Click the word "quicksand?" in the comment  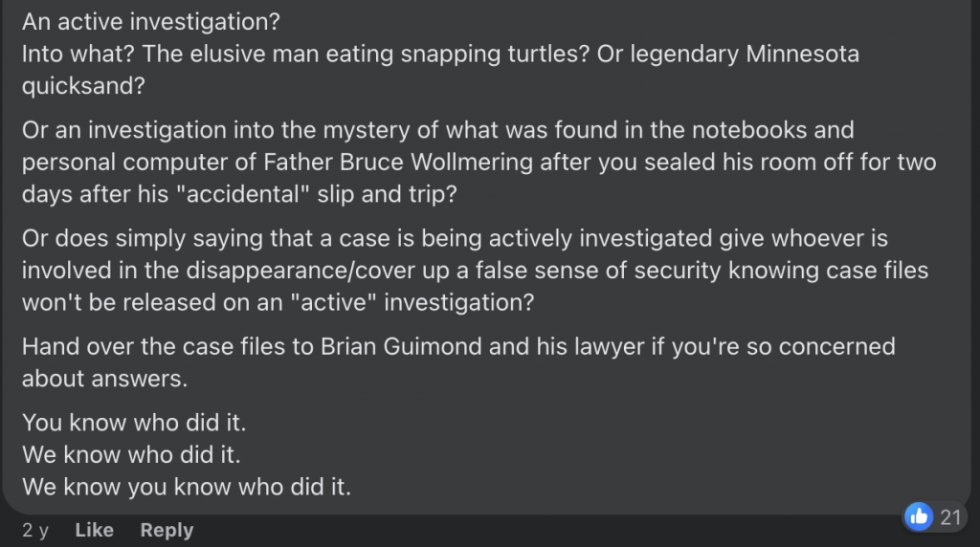click(82, 85)
